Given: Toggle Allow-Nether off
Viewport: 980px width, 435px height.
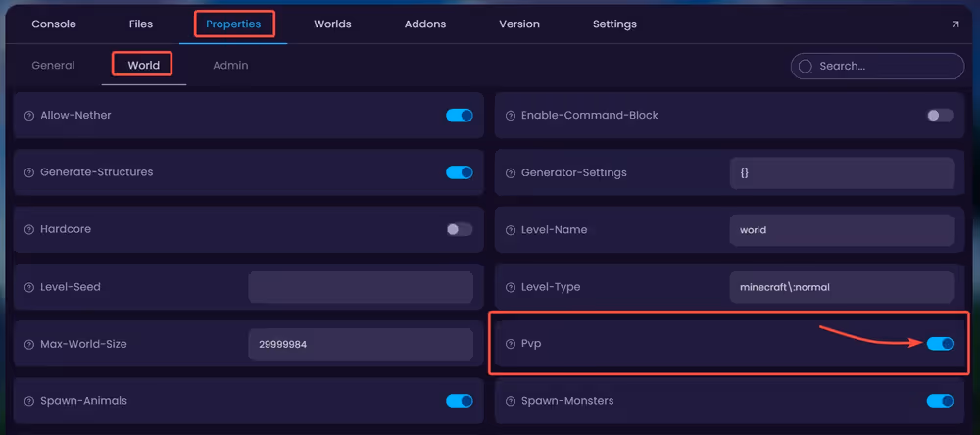Looking at the screenshot, I should point(459,116).
